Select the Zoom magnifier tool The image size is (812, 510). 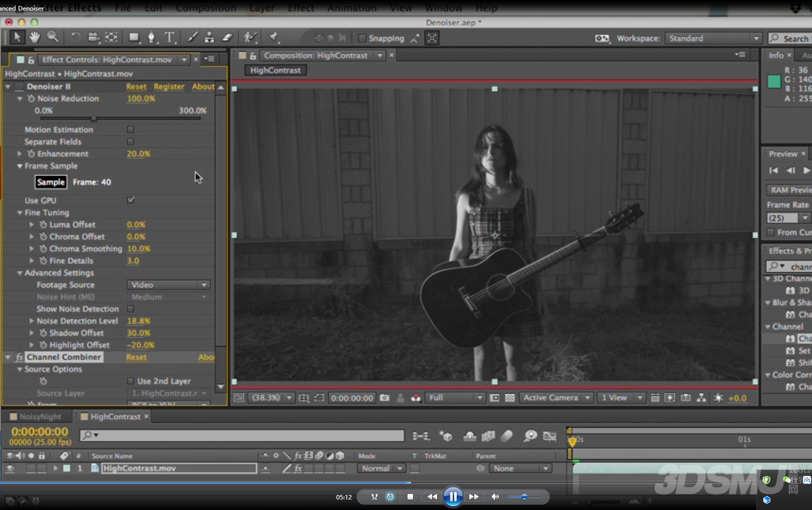(52, 38)
